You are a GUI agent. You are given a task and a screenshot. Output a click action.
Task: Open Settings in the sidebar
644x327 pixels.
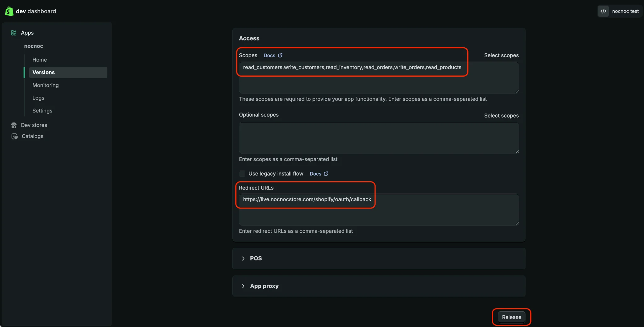(x=42, y=111)
